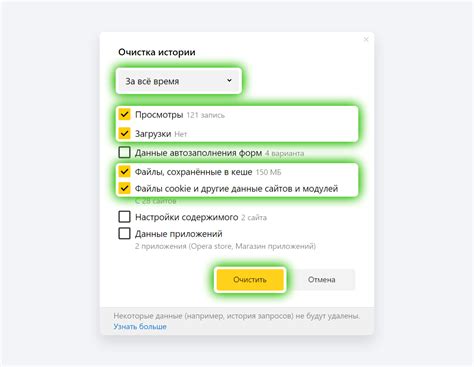Click the Загрузки label text
Viewport: 474px width, 367px height.
pos(153,134)
